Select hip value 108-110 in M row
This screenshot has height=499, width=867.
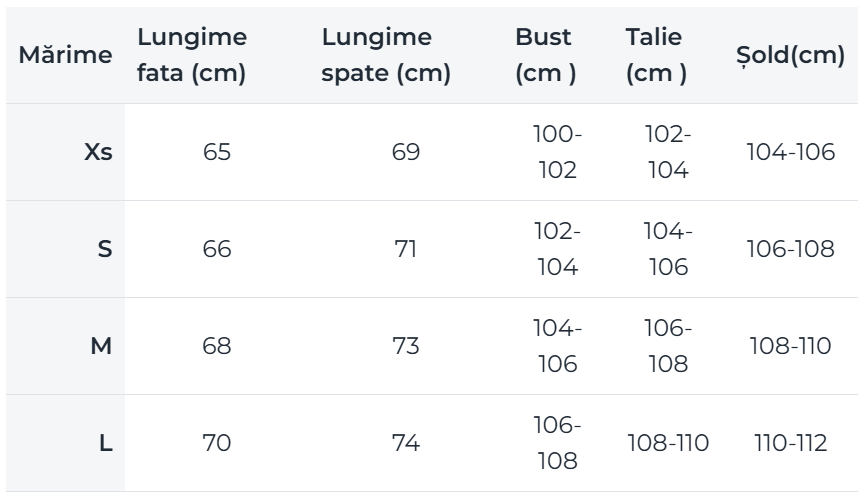pyautogui.click(x=791, y=346)
